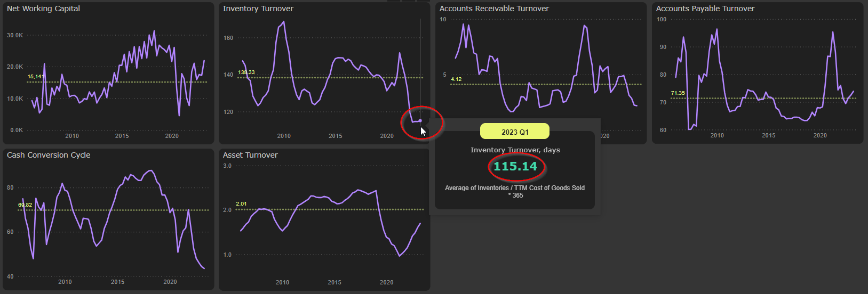Screen dimensions: 868x294
Task: Open the Net Working Capital chart title
Action: point(44,9)
